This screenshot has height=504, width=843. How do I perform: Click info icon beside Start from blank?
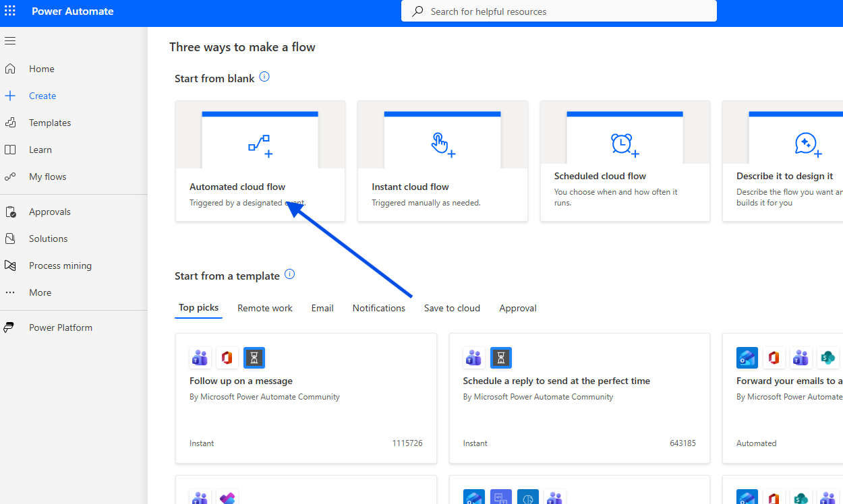264,77
